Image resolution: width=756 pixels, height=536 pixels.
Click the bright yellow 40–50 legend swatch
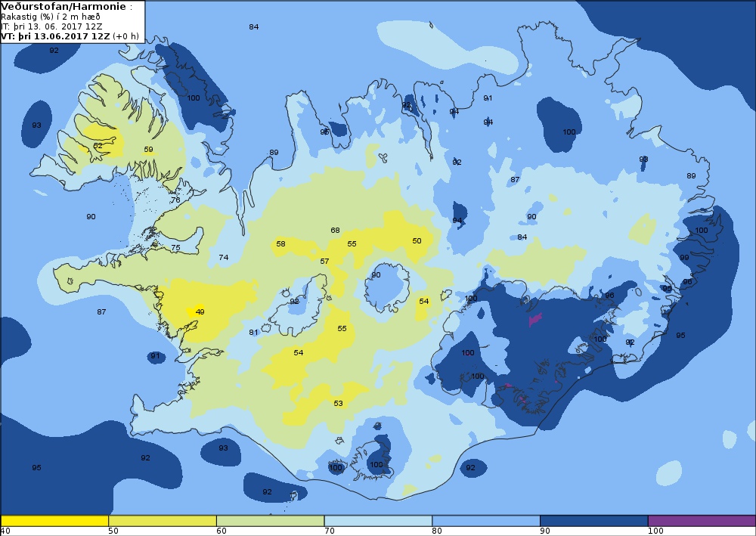54,521
